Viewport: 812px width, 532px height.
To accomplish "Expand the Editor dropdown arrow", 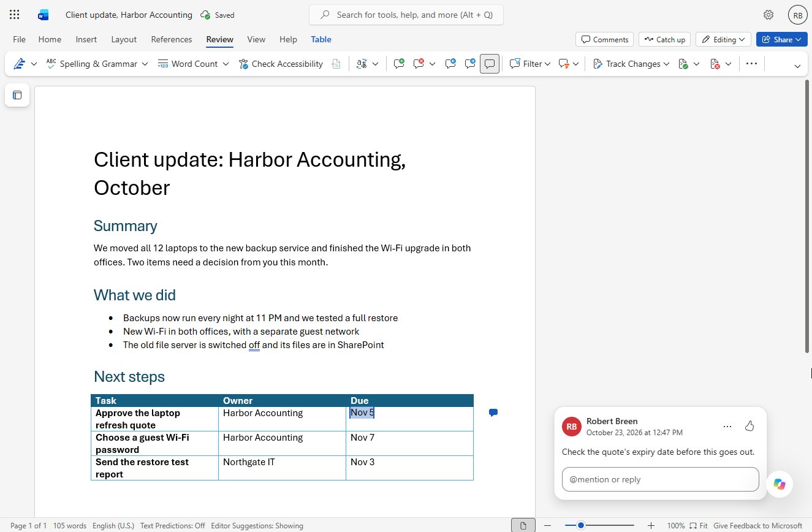I will [34, 64].
